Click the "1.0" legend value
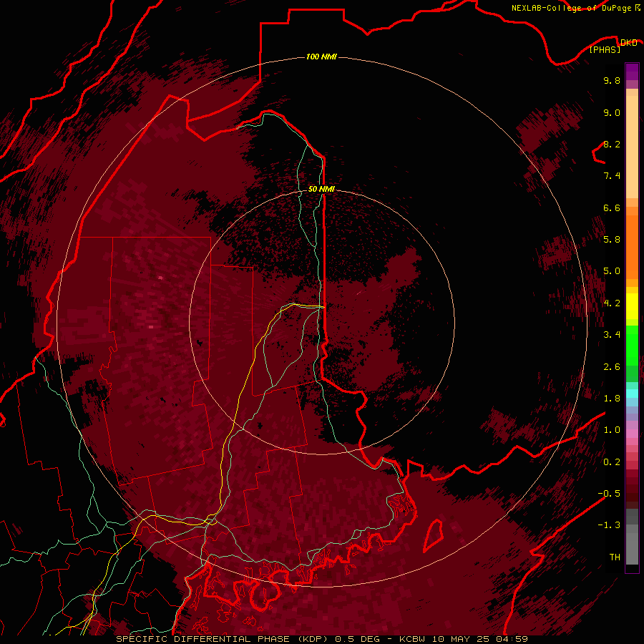 (612, 430)
